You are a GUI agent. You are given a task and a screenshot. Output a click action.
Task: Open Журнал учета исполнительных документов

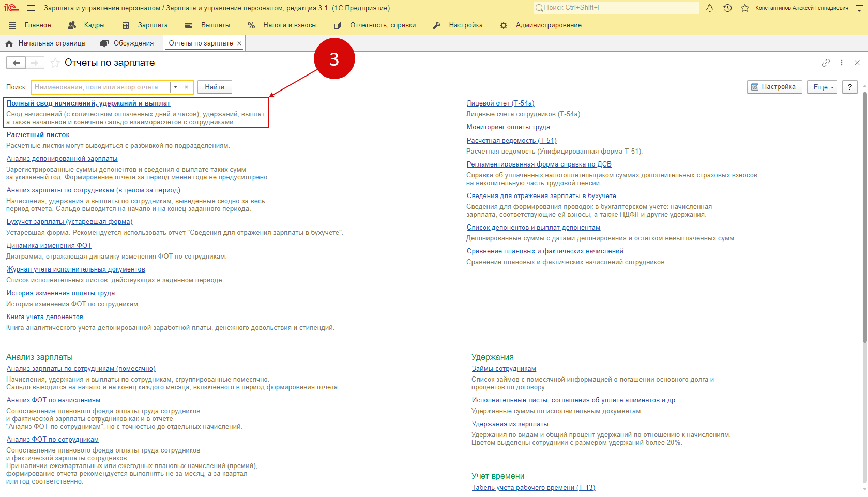(76, 269)
